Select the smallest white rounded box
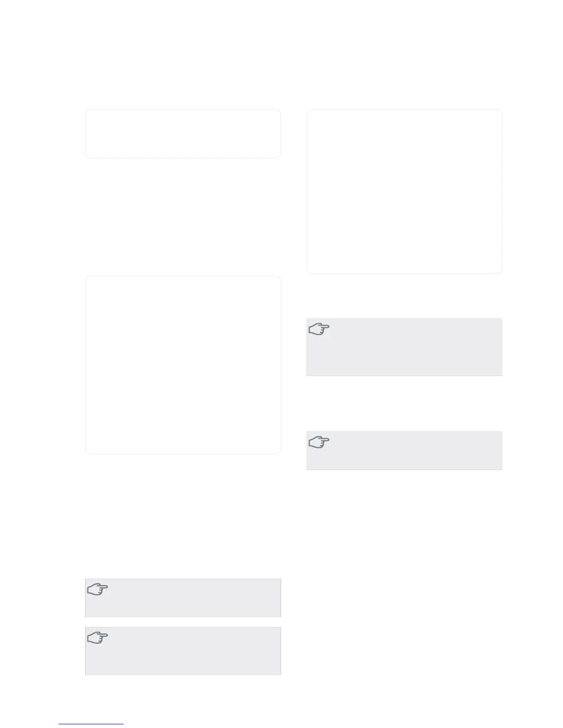This screenshot has height=728, width=563. 183,134
